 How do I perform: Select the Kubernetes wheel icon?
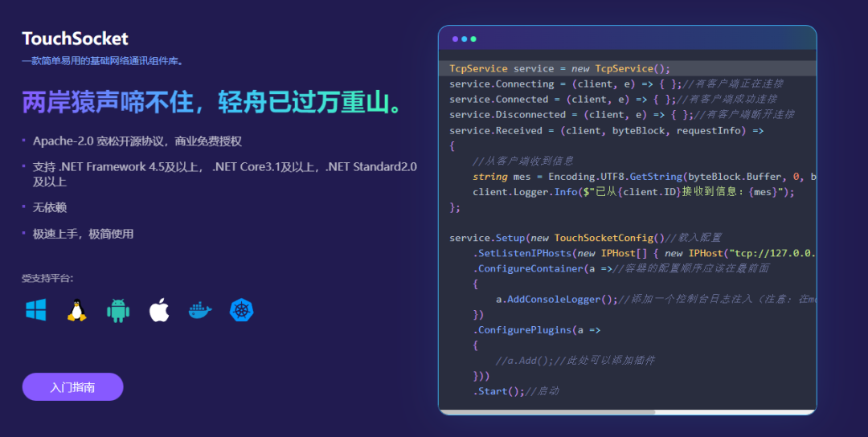tap(241, 310)
